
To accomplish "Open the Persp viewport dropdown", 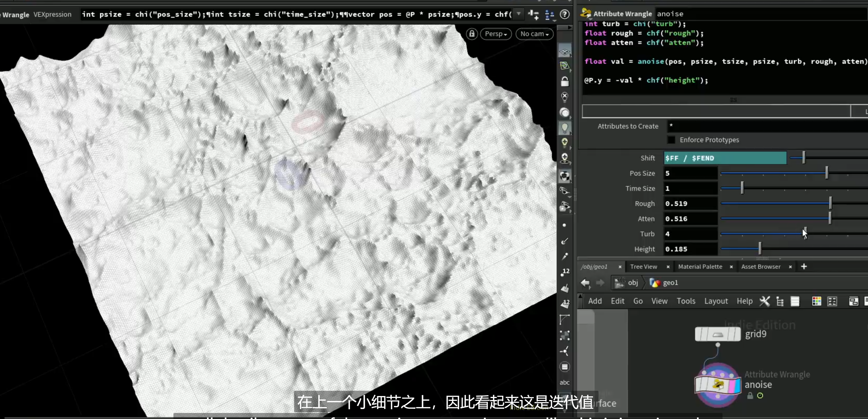I will pos(496,34).
